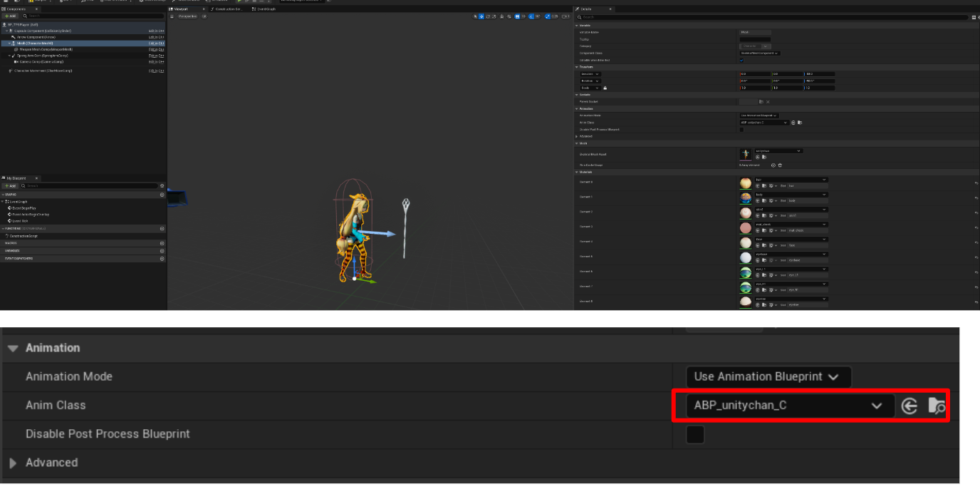The image size is (980, 499).
Task: Toggle the Scale lock icon in Transform
Action: tap(605, 88)
